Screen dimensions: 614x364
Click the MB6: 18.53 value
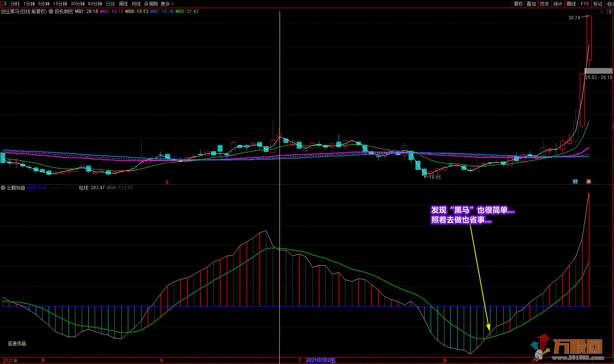[137, 11]
